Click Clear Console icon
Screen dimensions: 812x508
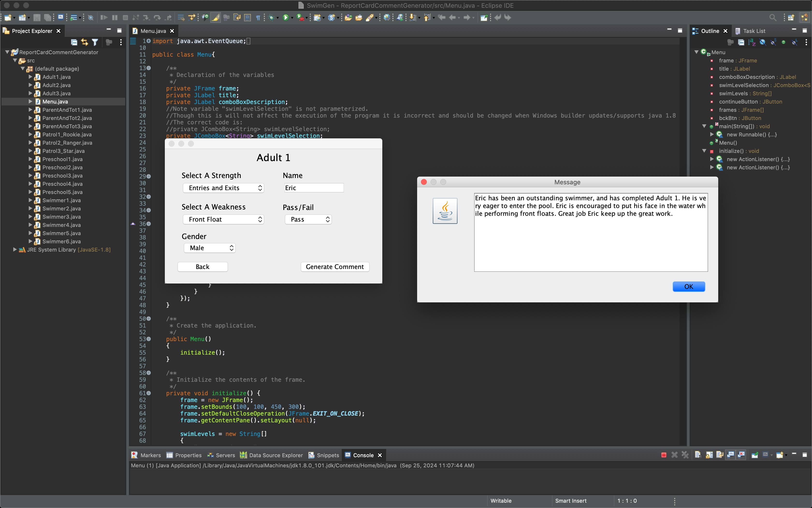click(x=698, y=455)
